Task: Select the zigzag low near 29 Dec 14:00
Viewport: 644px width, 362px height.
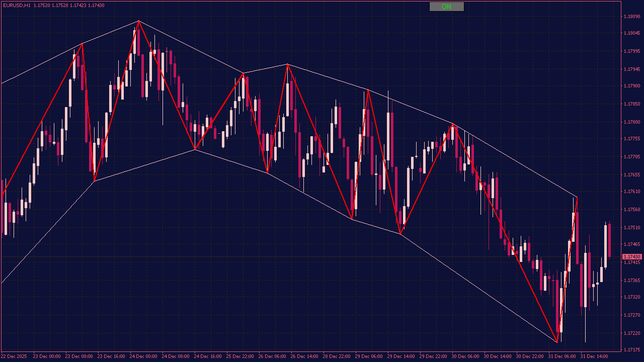Action: pos(400,234)
